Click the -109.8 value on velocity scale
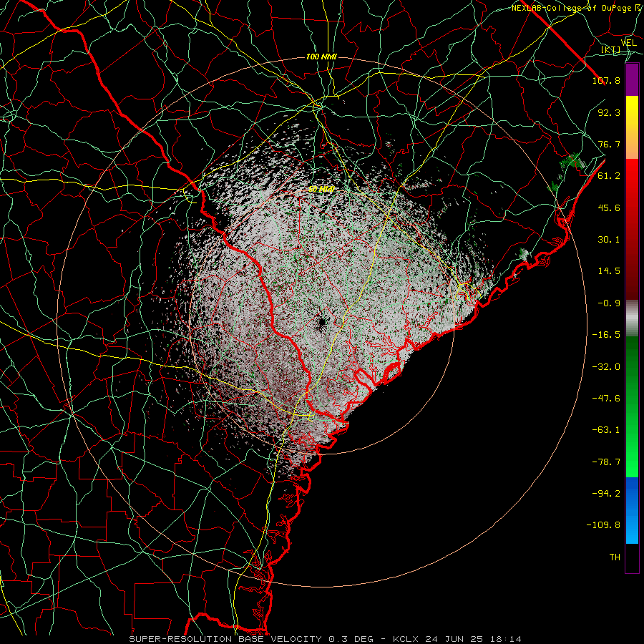The image size is (644, 644). [x=604, y=525]
